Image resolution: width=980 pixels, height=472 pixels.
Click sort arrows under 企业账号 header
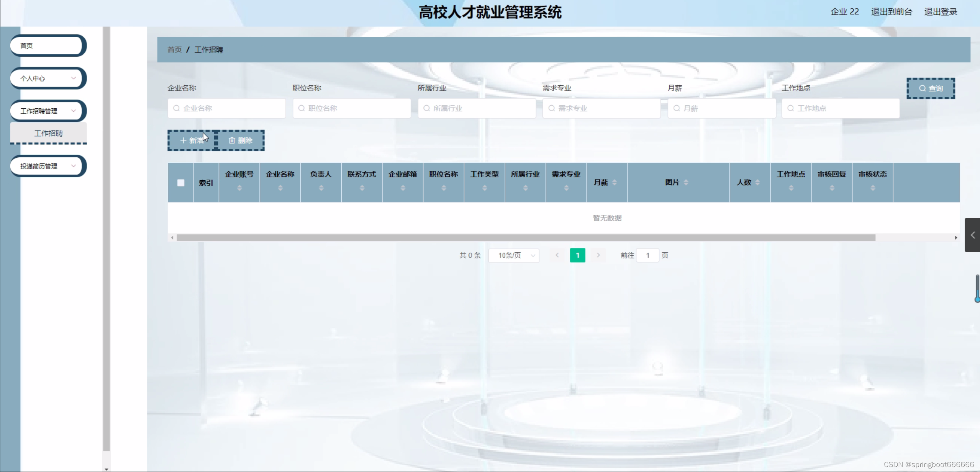tap(239, 188)
